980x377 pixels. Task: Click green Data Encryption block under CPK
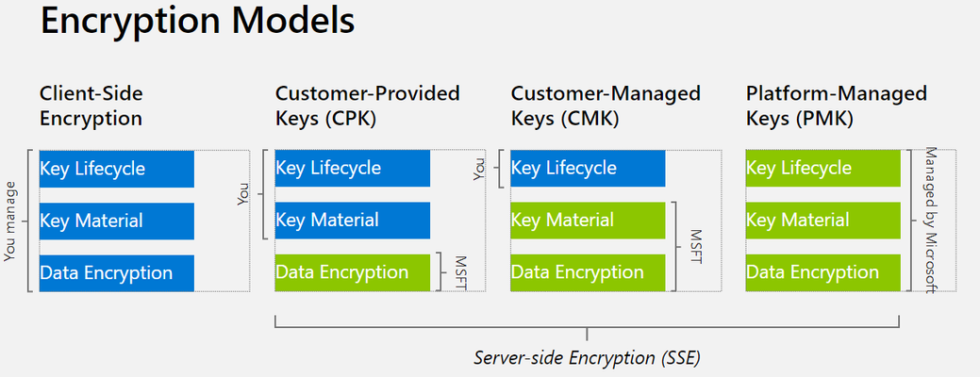353,272
